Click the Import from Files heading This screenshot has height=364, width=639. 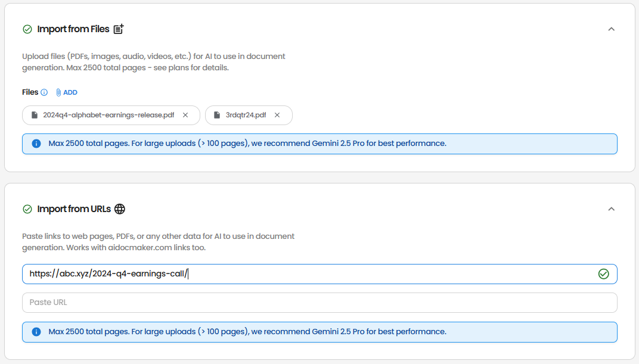[73, 29]
